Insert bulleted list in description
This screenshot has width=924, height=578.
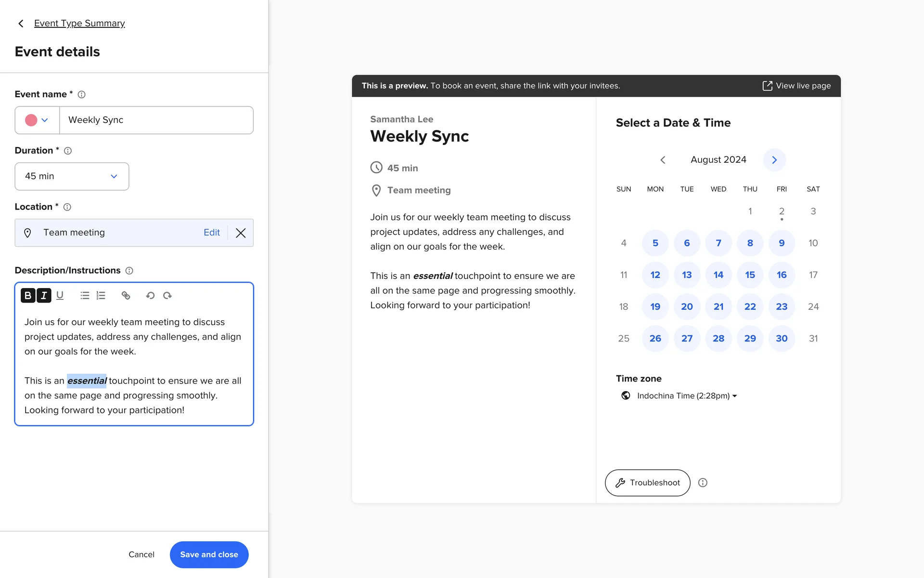85,295
